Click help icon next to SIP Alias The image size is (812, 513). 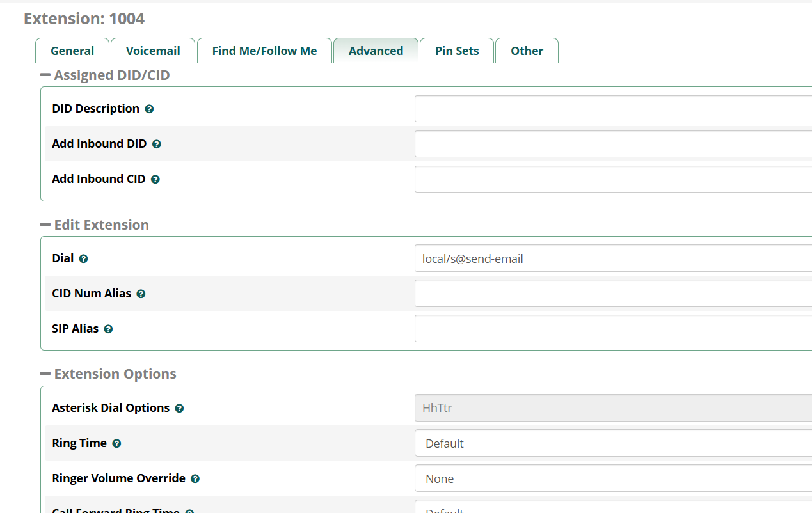tap(108, 329)
